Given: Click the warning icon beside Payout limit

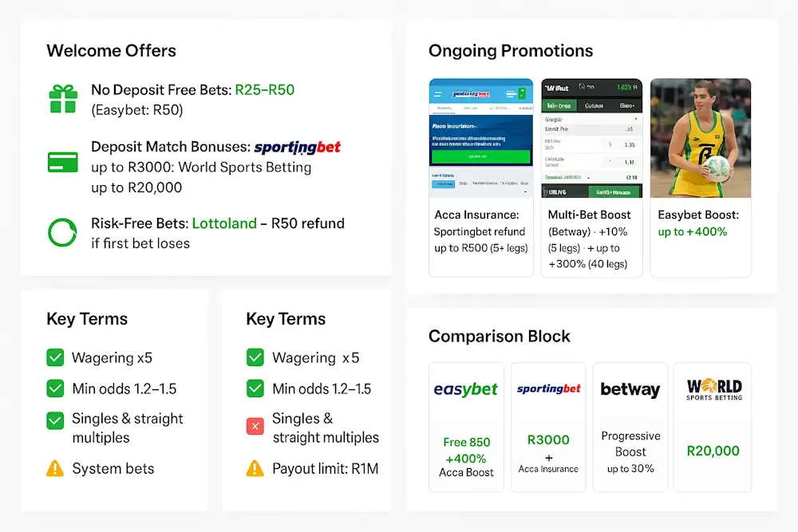Looking at the screenshot, I should (x=255, y=469).
